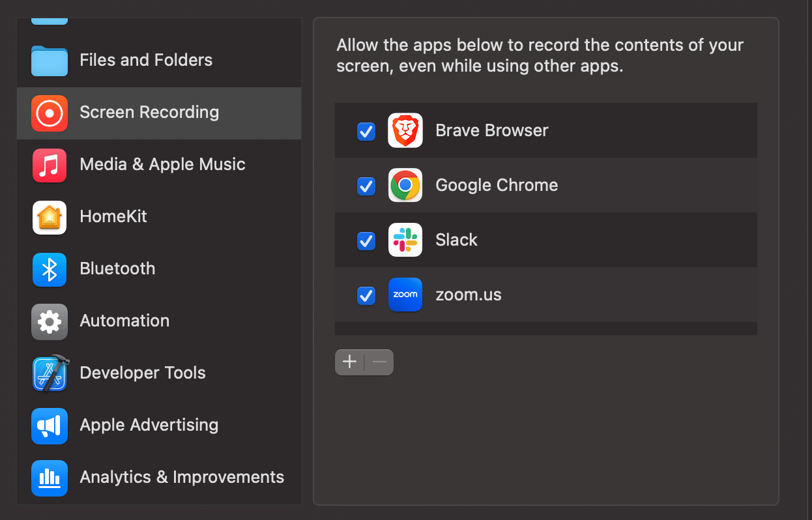This screenshot has width=812, height=520.
Task: Remove app with the minus button
Action: tap(379, 362)
